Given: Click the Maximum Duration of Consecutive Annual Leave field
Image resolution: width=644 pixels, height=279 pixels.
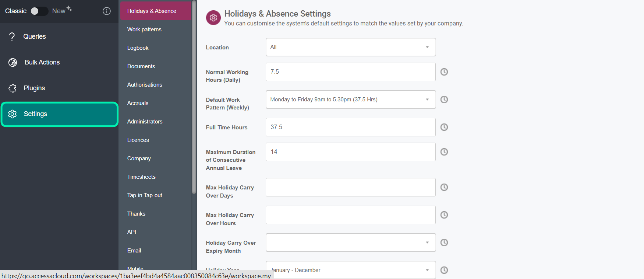Looking at the screenshot, I should pos(351,152).
